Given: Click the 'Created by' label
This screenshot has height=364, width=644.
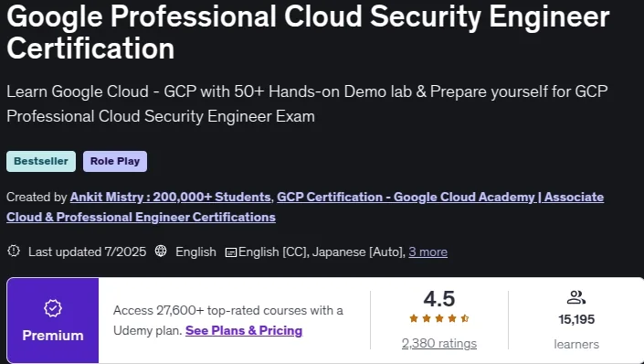Looking at the screenshot, I should (37, 197).
